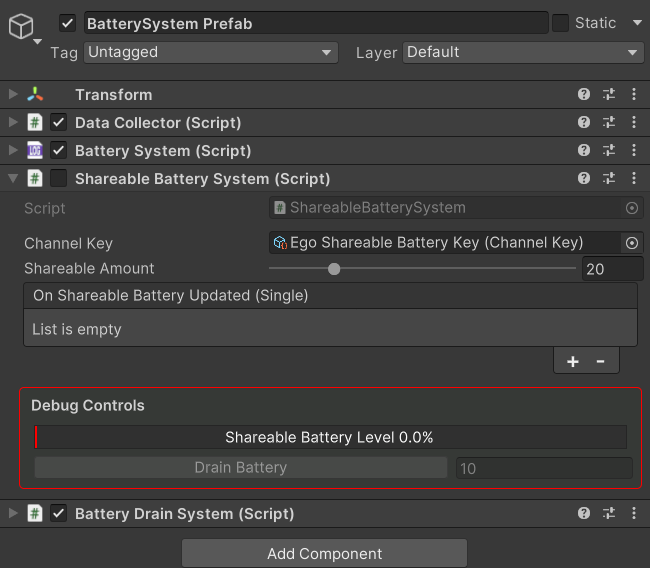
Task: Click the Script label
Action: 45,208
